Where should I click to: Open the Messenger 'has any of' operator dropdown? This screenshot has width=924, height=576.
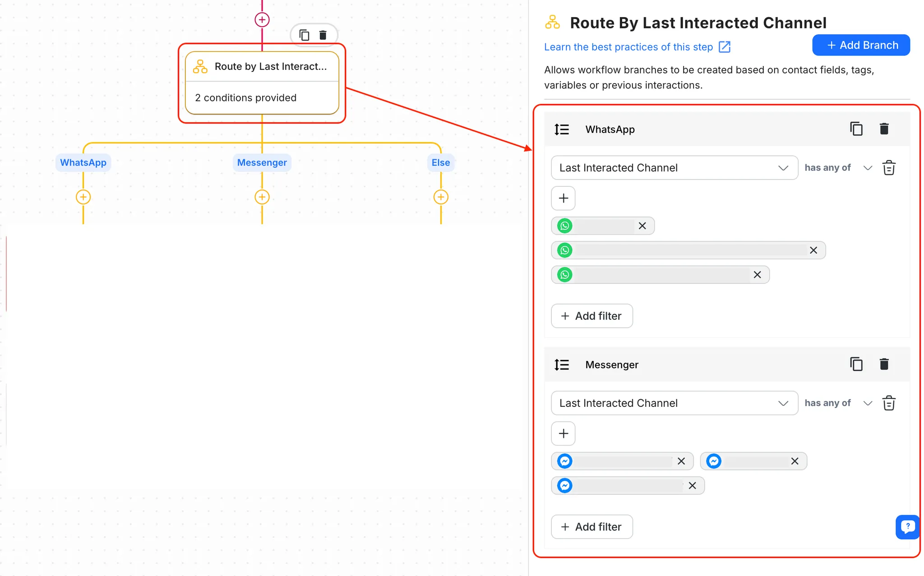coord(838,403)
